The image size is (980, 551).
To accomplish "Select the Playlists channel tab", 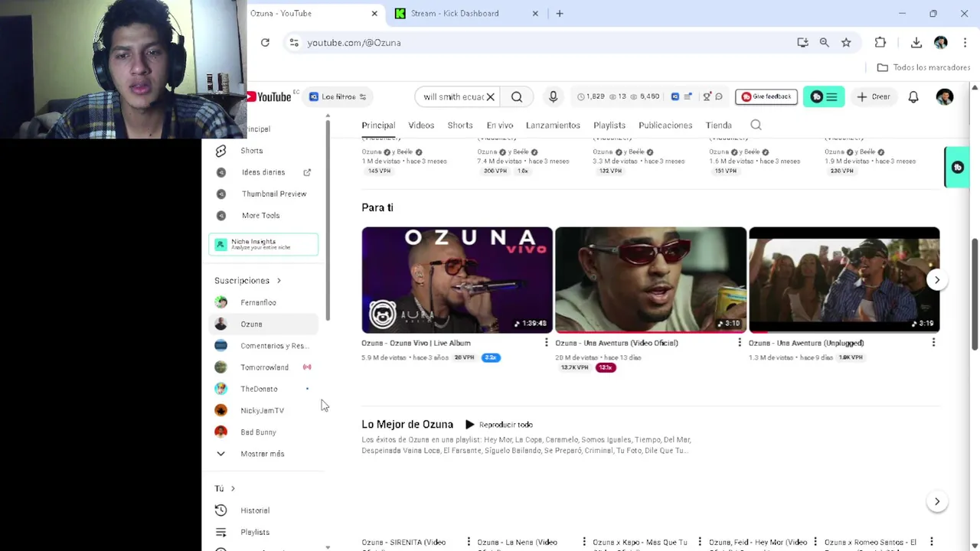I will point(609,126).
